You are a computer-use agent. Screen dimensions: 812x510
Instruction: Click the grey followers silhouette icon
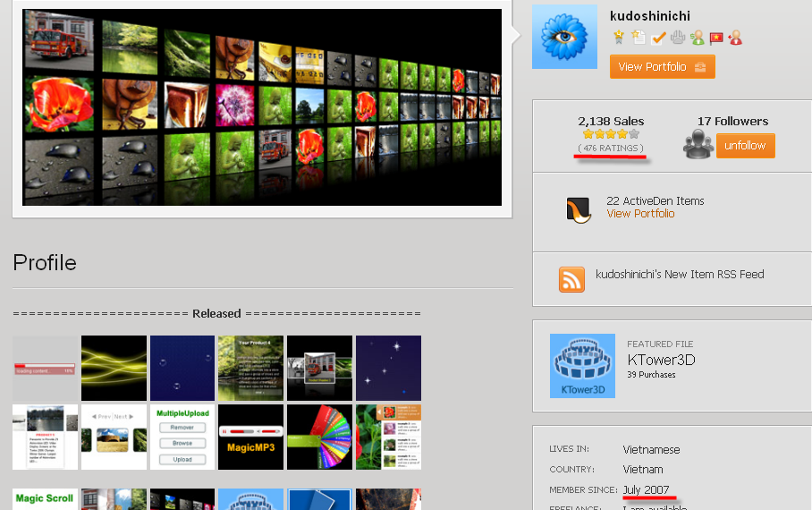click(698, 143)
